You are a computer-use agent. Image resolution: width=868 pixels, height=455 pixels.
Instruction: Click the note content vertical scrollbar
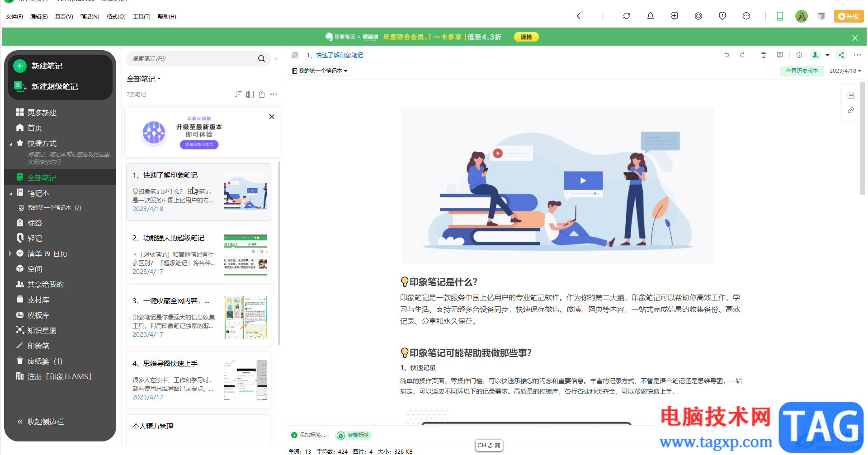point(862,138)
